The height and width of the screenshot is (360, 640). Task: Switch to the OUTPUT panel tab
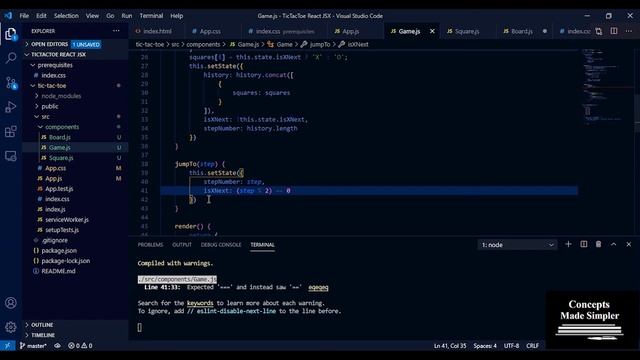[x=182, y=245]
